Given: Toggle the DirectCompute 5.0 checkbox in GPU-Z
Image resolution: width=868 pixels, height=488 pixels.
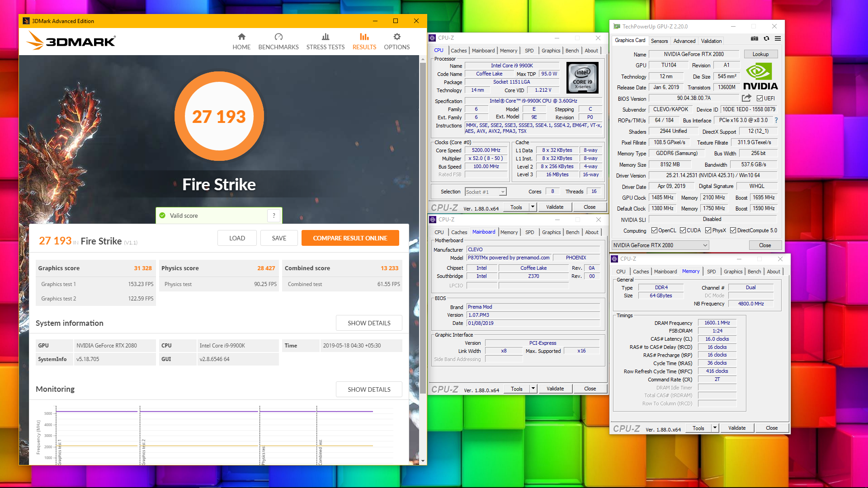Looking at the screenshot, I should point(733,230).
